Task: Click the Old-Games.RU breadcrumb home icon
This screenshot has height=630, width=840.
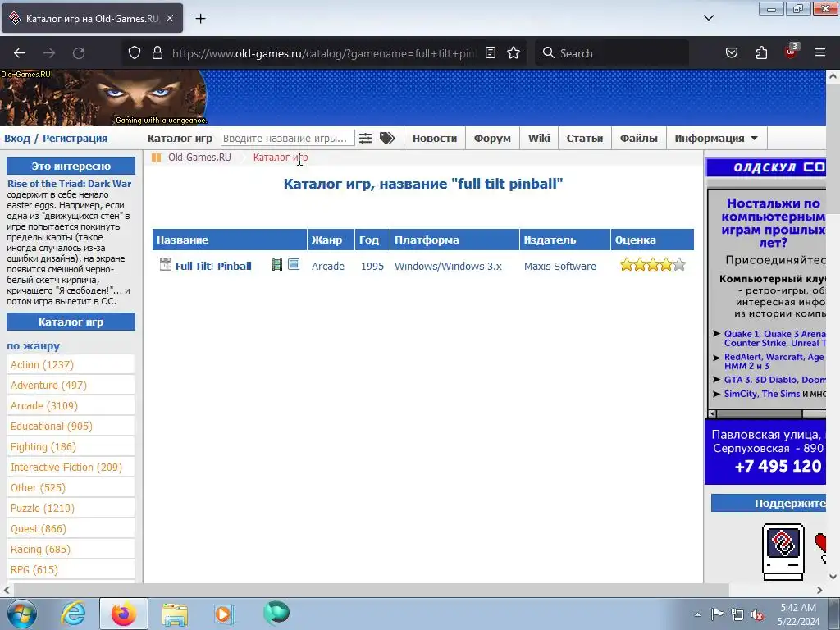Action: 157,157
